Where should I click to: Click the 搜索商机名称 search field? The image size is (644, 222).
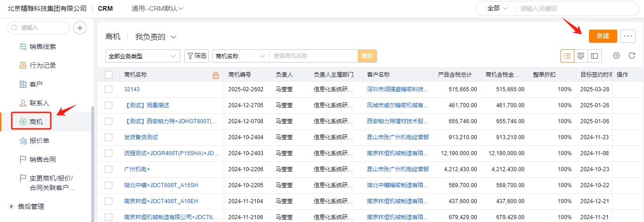coord(314,56)
